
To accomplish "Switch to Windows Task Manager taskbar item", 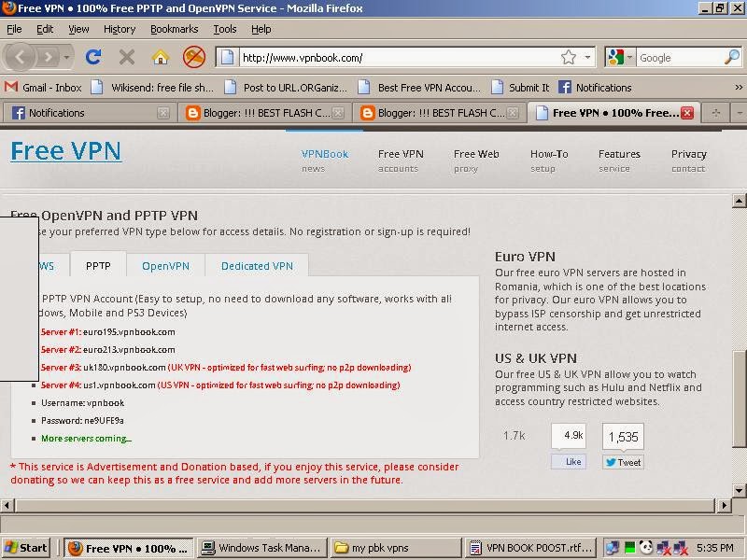I will pos(262,548).
